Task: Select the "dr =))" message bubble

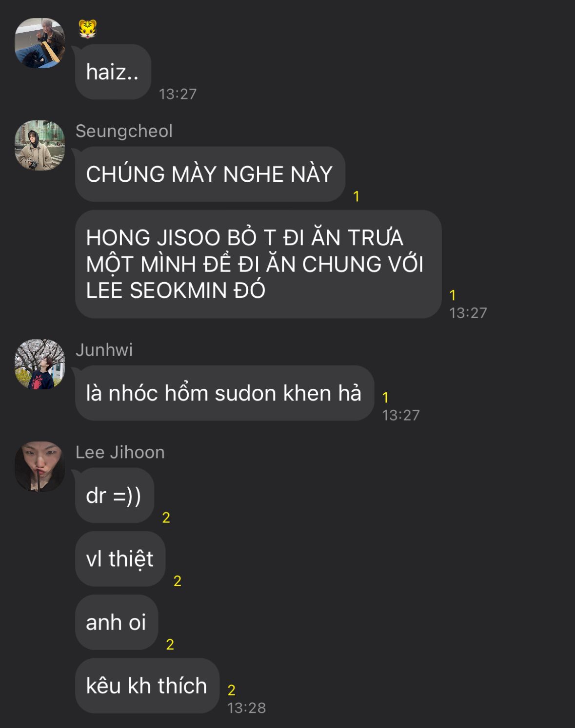Action: pyautogui.click(x=115, y=495)
